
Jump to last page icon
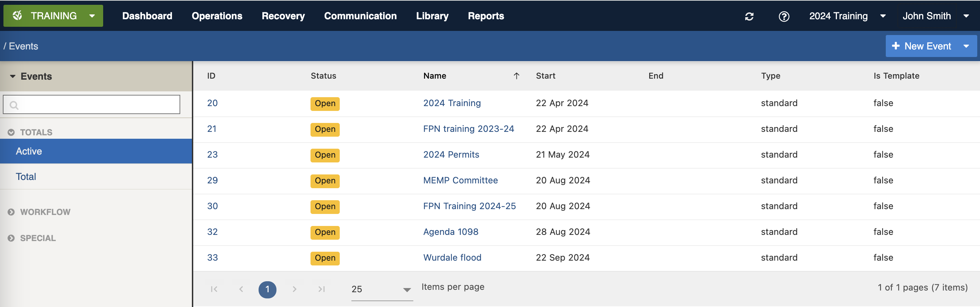click(322, 289)
